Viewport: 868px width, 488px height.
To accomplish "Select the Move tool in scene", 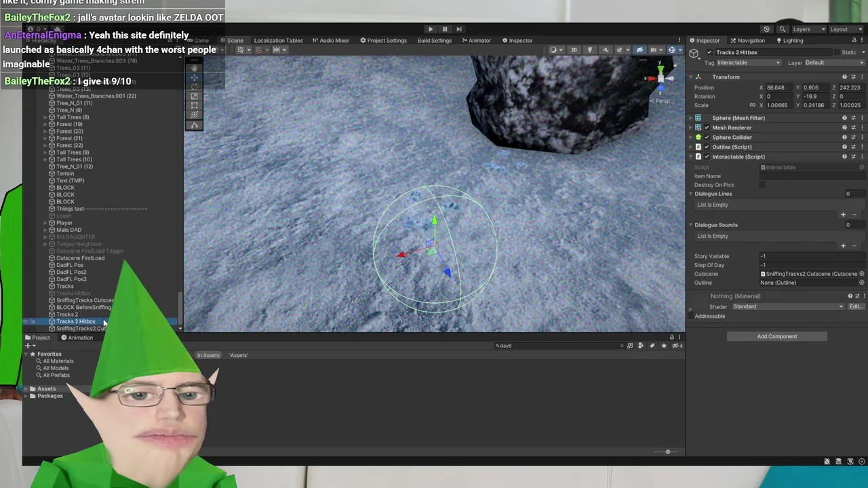I will 194,78.
